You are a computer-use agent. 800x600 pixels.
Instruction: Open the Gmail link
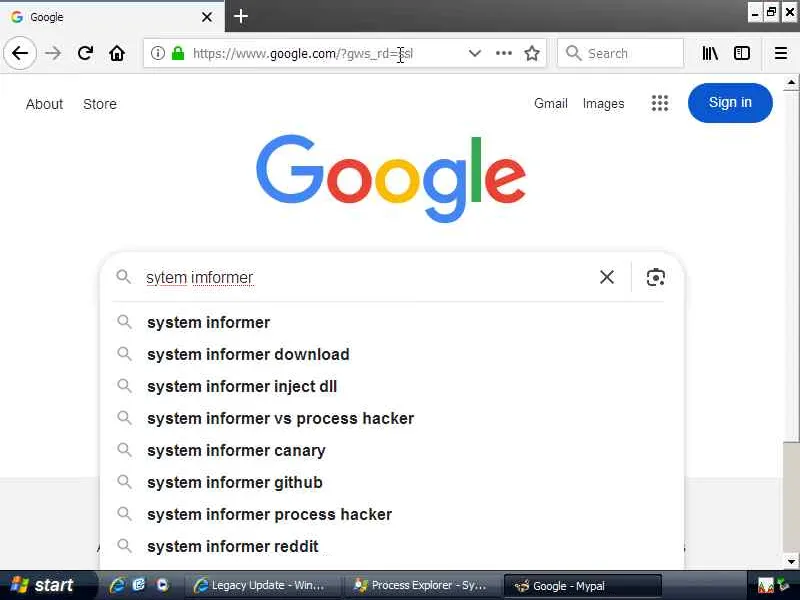(x=551, y=103)
